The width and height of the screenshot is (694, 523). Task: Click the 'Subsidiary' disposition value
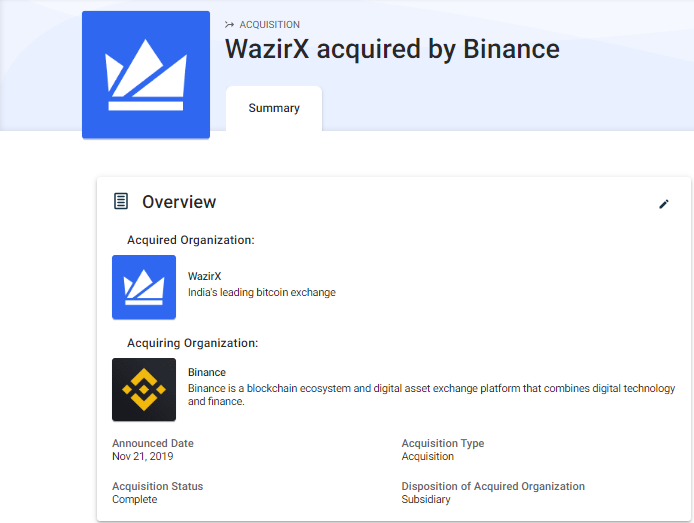click(426, 499)
